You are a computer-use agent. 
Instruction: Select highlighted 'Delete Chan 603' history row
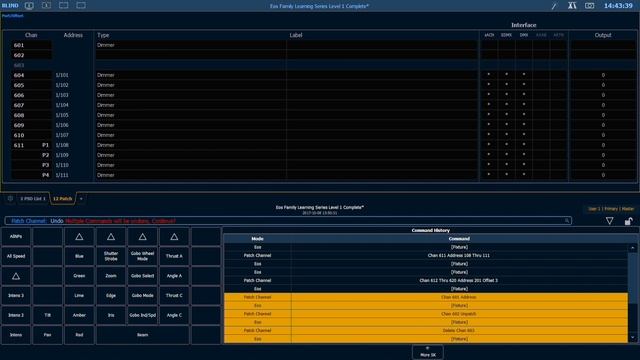pos(426,331)
